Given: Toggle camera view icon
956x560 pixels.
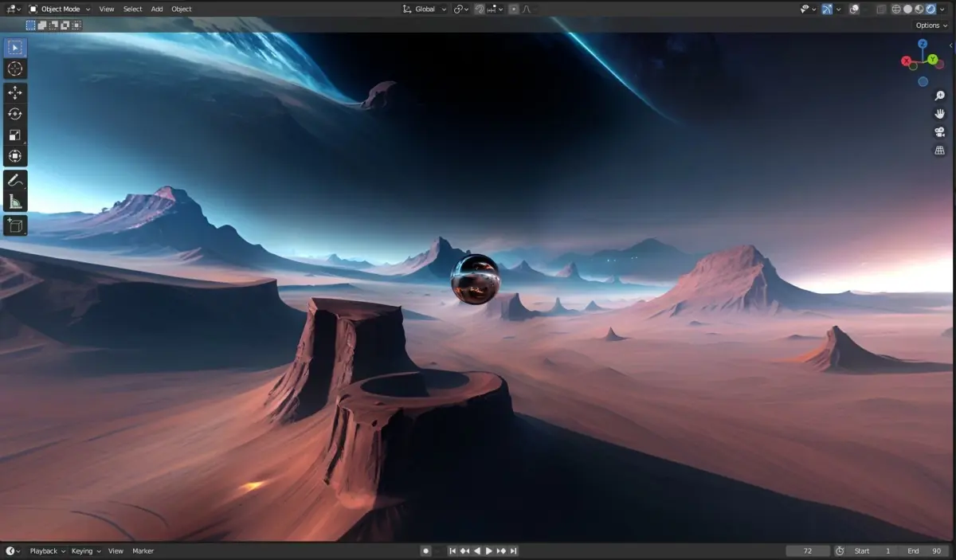Looking at the screenshot, I should coord(939,132).
